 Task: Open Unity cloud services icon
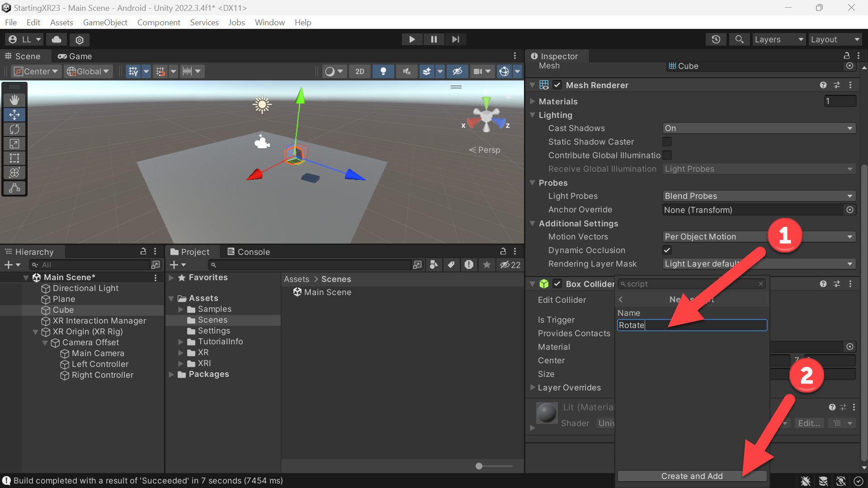[57, 39]
